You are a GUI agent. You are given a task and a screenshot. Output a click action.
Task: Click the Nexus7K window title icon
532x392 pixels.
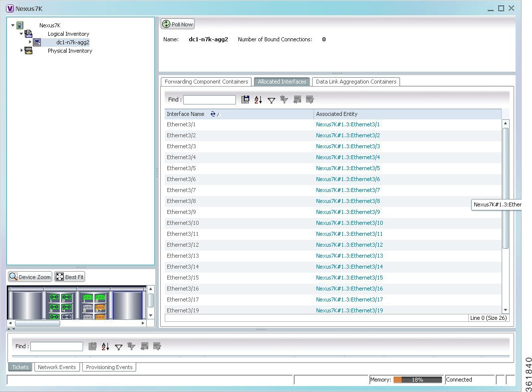[10, 8]
